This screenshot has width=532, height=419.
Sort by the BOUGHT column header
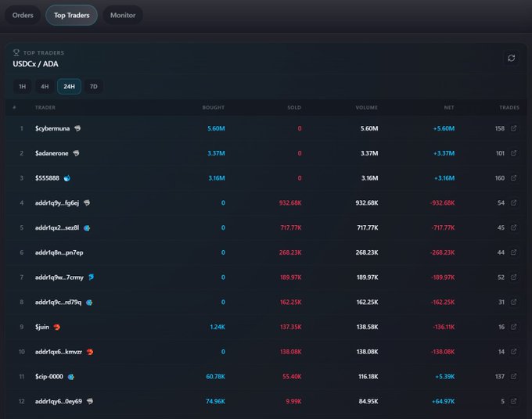(x=214, y=107)
